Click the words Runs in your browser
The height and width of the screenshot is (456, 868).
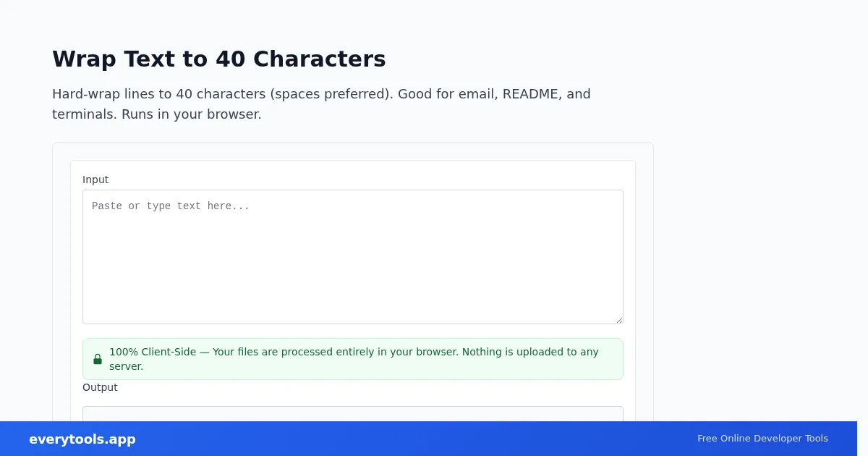(192, 114)
